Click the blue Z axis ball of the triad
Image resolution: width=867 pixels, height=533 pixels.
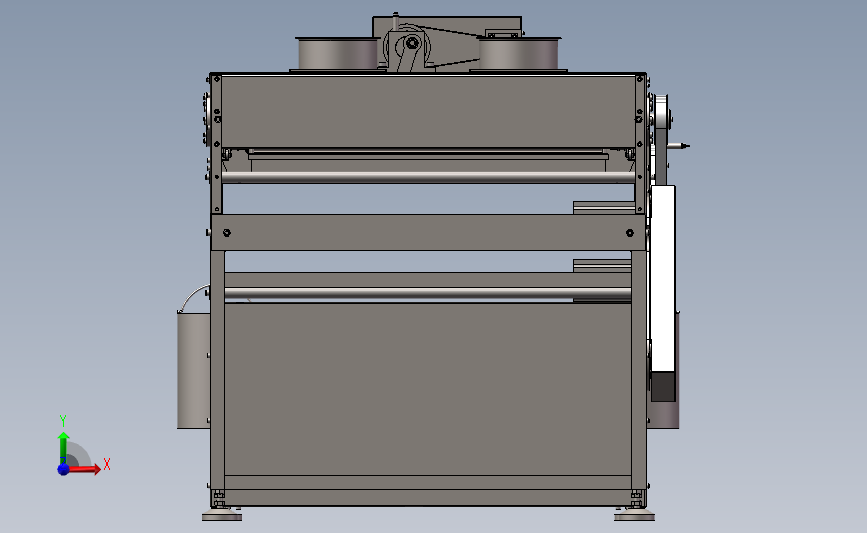click(x=63, y=469)
